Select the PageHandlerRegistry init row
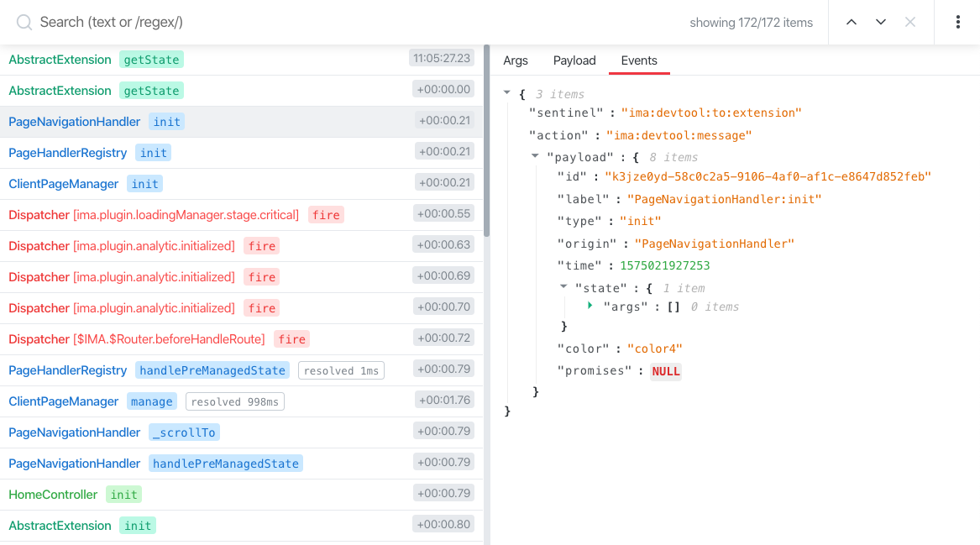Screen dimensions: 980x545 (x=241, y=153)
